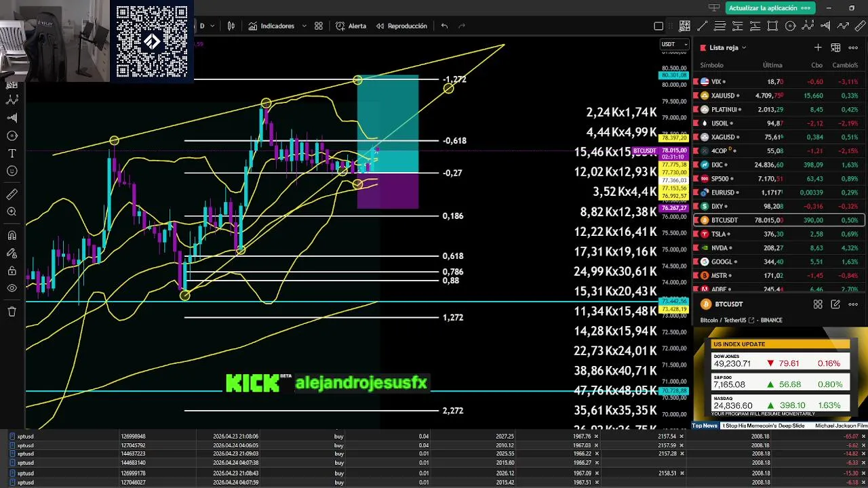Start Reproducción bar replay
This screenshot has width=868, height=488.
pyautogui.click(x=401, y=26)
